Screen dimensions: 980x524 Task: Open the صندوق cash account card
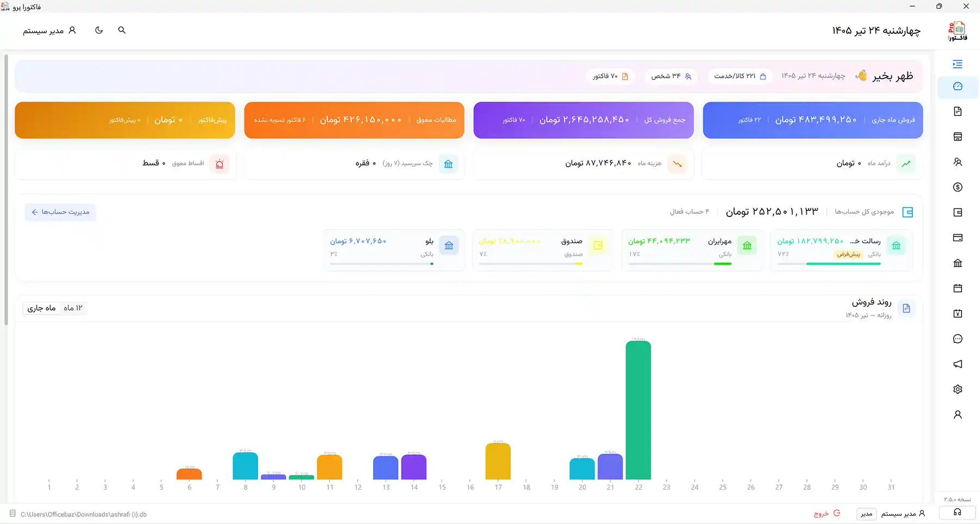pyautogui.click(x=543, y=250)
